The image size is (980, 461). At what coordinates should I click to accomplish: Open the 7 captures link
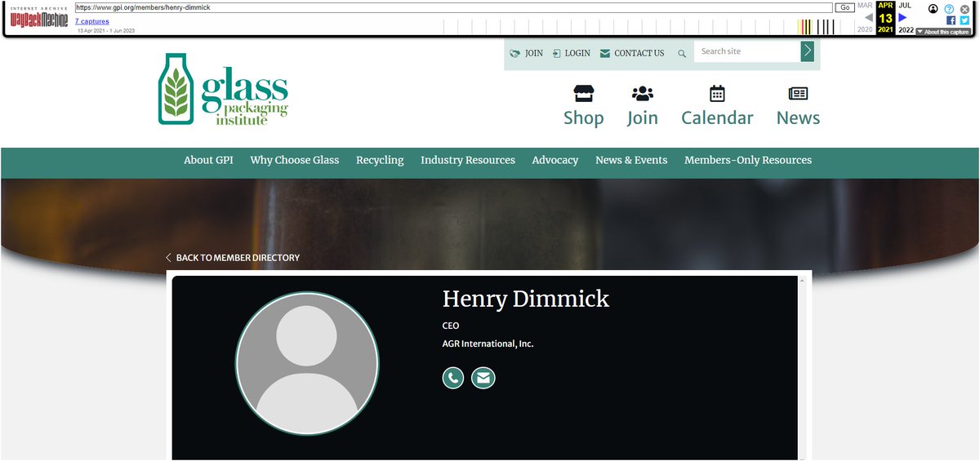coord(92,21)
